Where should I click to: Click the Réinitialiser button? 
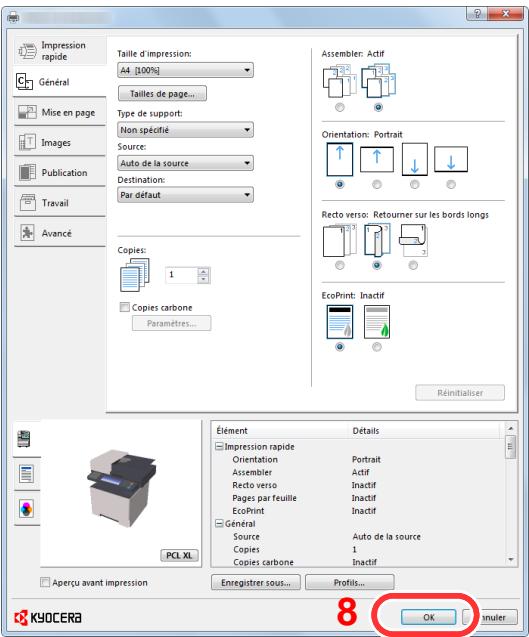click(x=460, y=393)
